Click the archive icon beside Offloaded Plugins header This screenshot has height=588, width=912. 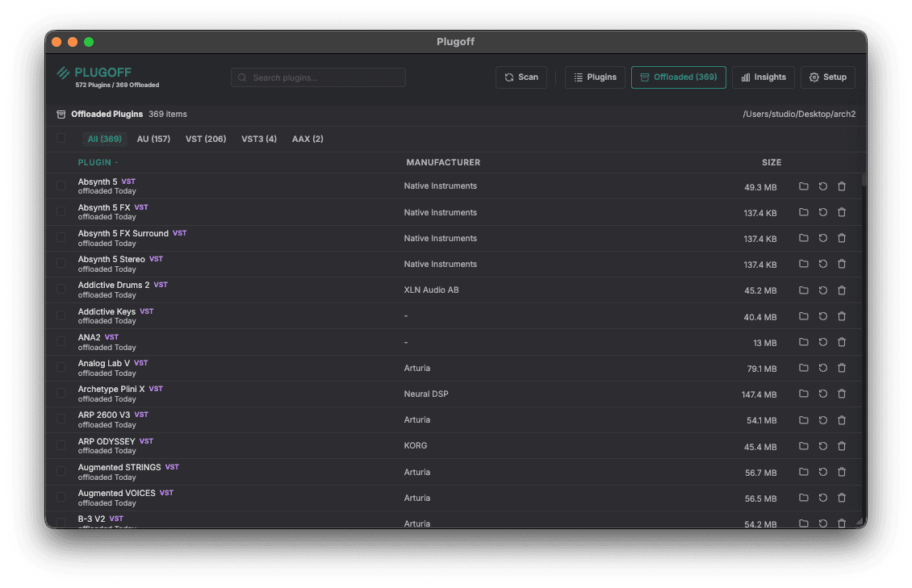(x=60, y=114)
